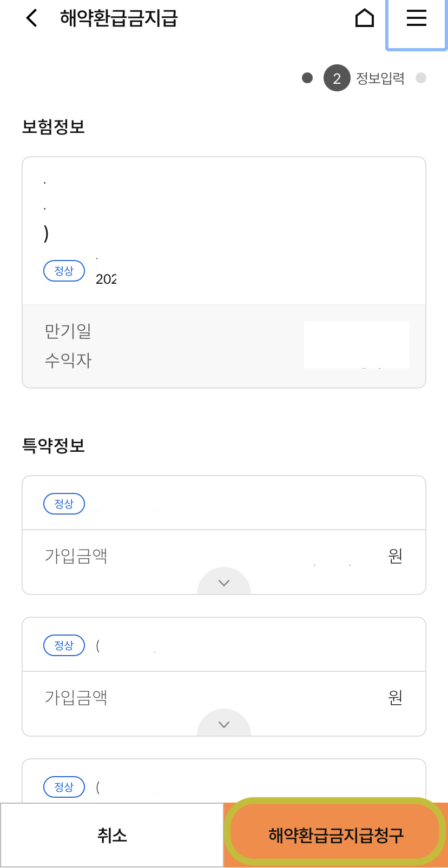The width and height of the screenshot is (448, 868).
Task: Click the 해약환급금지급 page title
Action: tap(119, 18)
